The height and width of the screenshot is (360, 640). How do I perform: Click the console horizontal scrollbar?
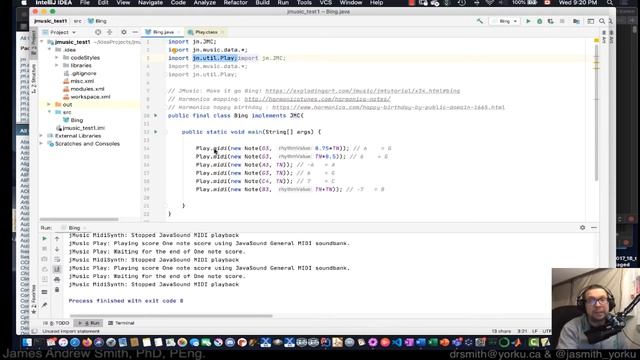tap(171, 316)
